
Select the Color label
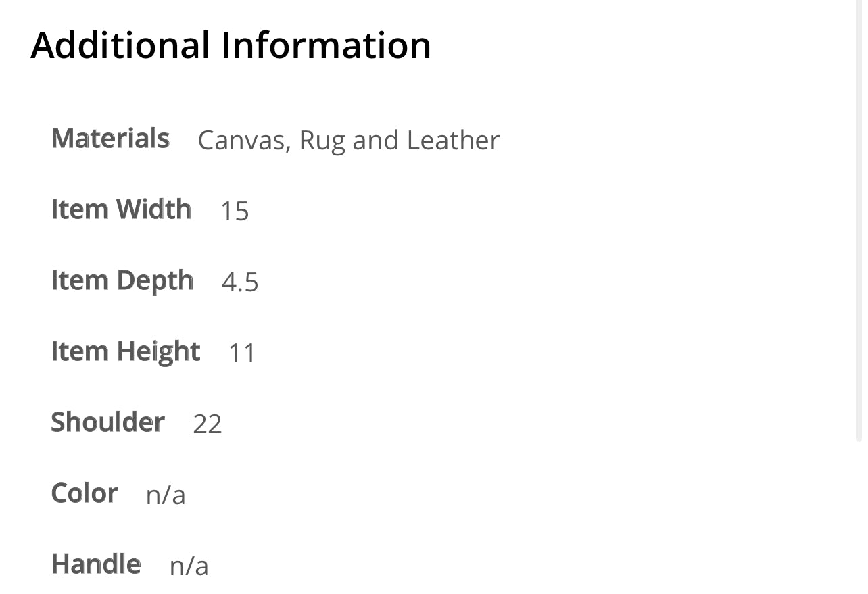(85, 493)
